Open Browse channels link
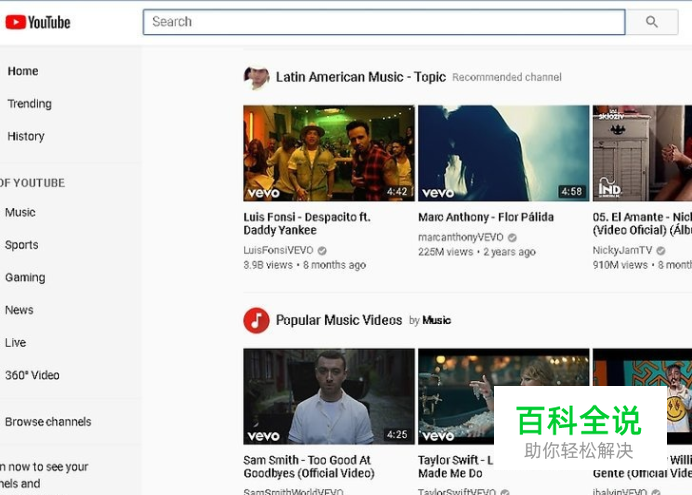The width and height of the screenshot is (692, 495). coord(48,422)
